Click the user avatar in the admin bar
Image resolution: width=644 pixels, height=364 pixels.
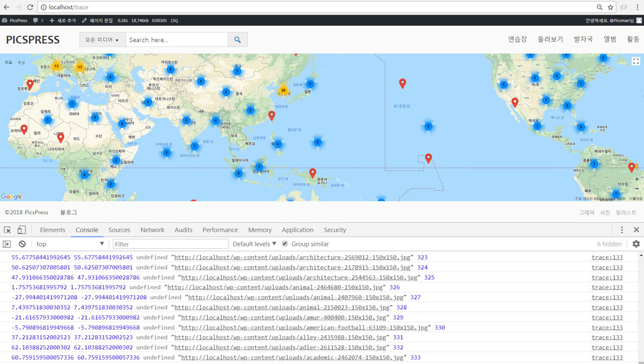click(x=638, y=20)
